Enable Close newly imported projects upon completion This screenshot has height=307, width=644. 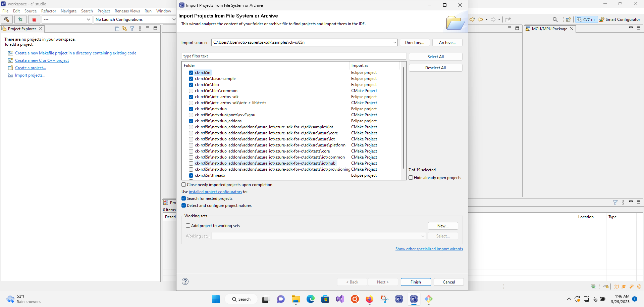(184, 185)
